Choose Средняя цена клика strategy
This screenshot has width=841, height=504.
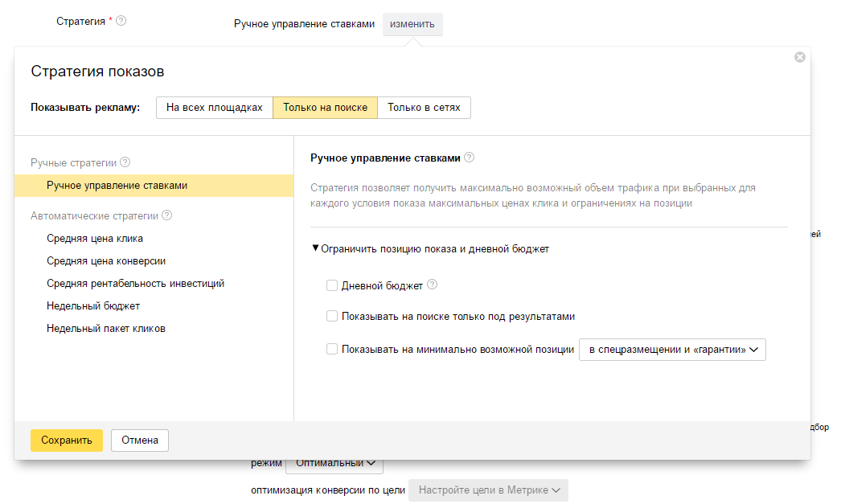click(95, 239)
